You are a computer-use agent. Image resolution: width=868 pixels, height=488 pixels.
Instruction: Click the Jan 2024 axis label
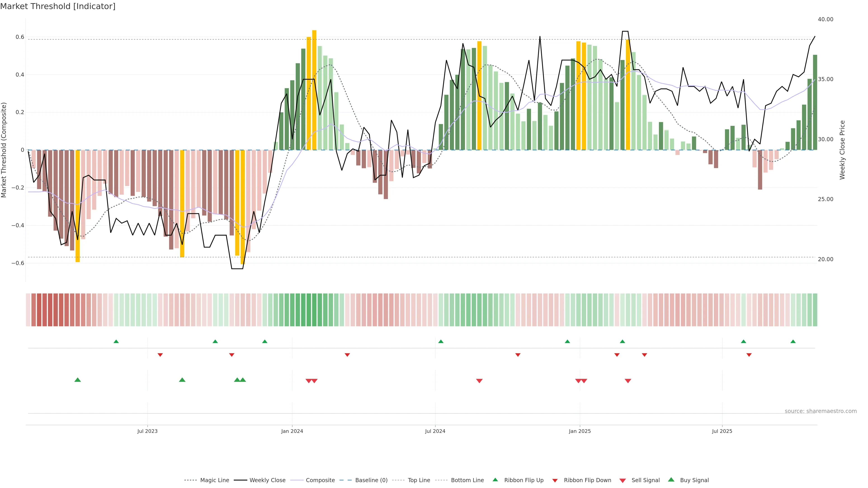click(292, 431)
